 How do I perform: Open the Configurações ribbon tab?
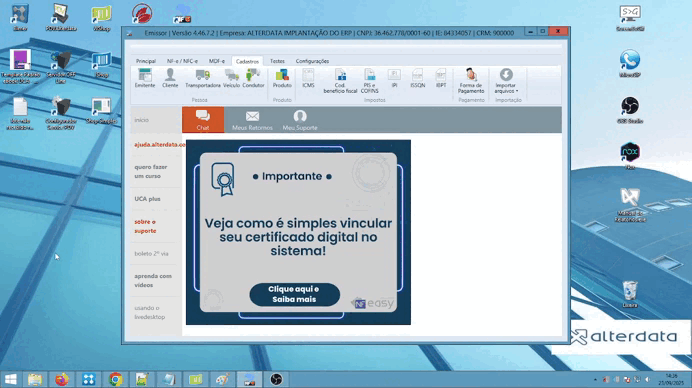coord(312,61)
